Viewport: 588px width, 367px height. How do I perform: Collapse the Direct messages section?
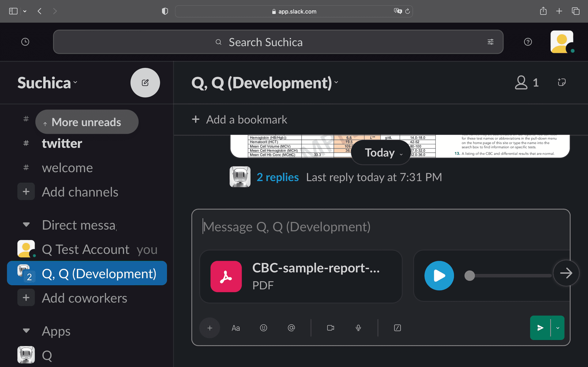pyautogui.click(x=26, y=225)
